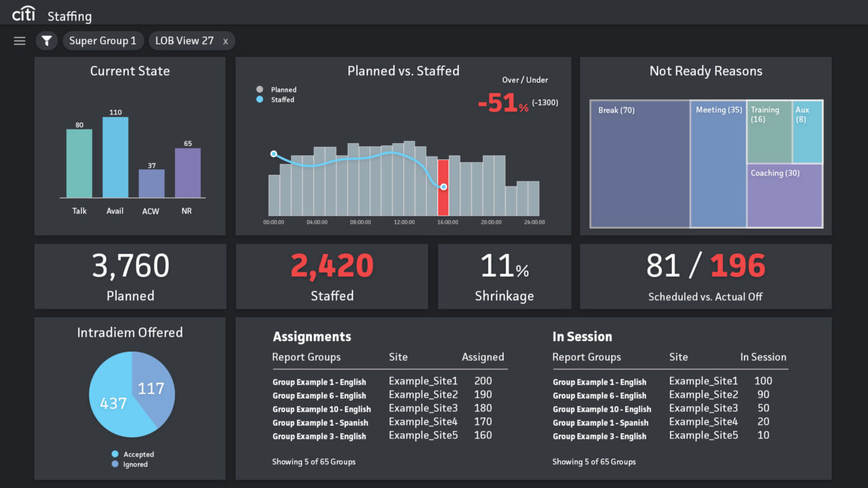Remove the LOB View 27 filter with its x

point(225,41)
